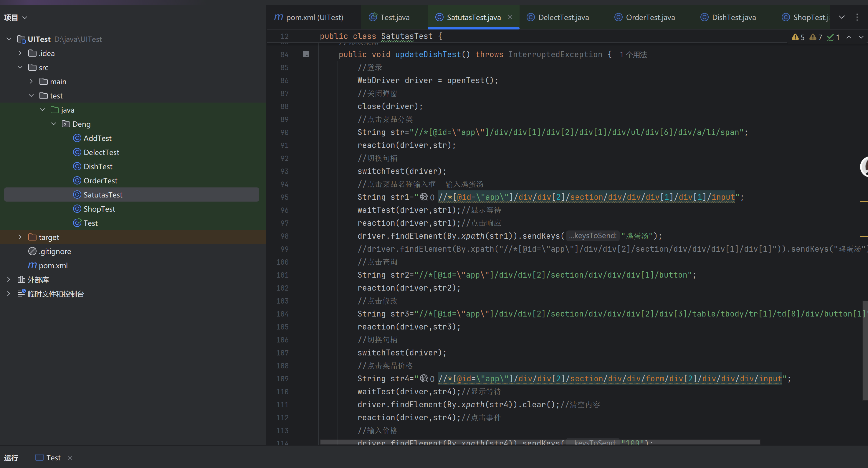Close the SatutasTest.java tab

pyautogui.click(x=510, y=17)
